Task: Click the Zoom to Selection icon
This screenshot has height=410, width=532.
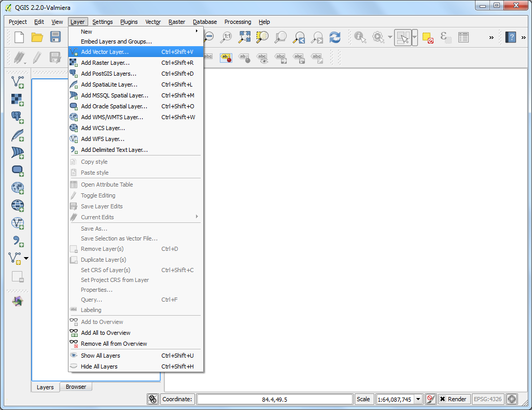Action: pos(262,37)
